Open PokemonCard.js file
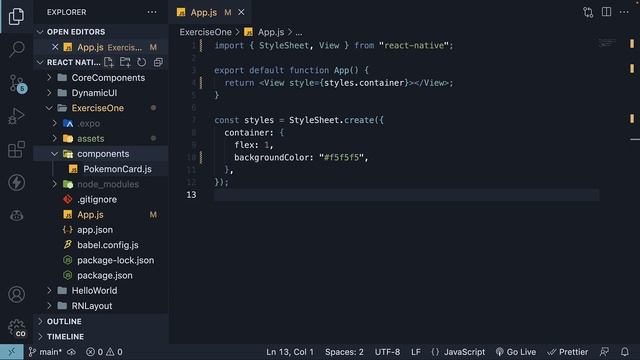The image size is (640, 360). point(100,169)
